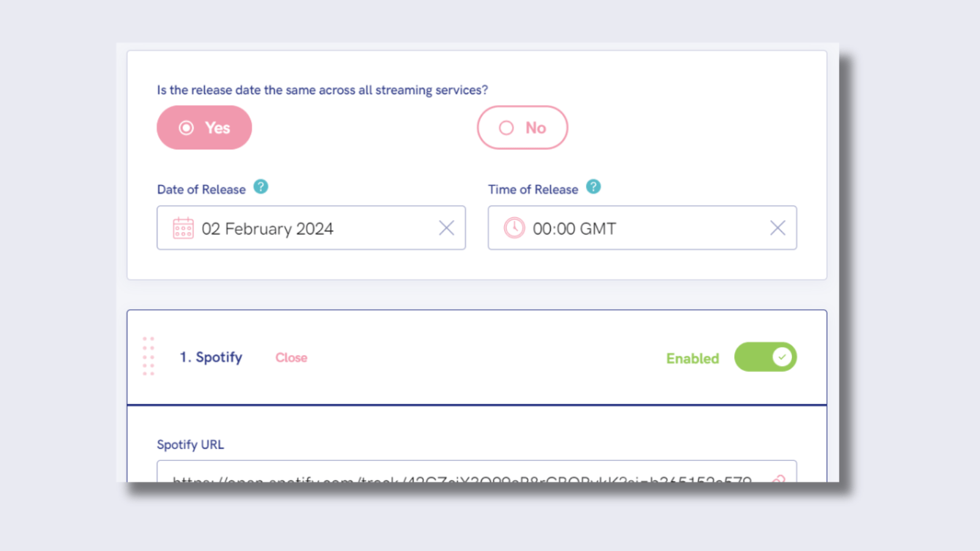Select the 1. Spotify section header
This screenshot has height=551, width=980.
click(211, 357)
